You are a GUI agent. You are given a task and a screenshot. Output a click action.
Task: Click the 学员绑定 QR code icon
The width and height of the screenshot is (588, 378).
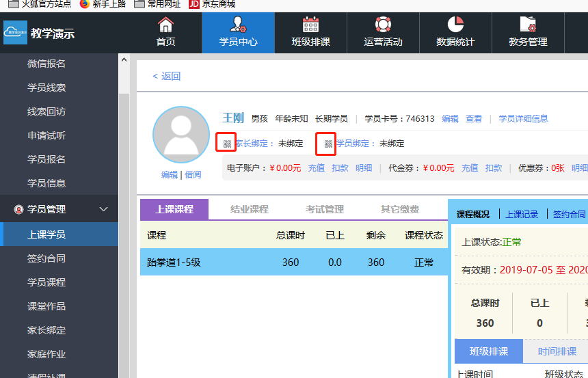pyautogui.click(x=328, y=144)
